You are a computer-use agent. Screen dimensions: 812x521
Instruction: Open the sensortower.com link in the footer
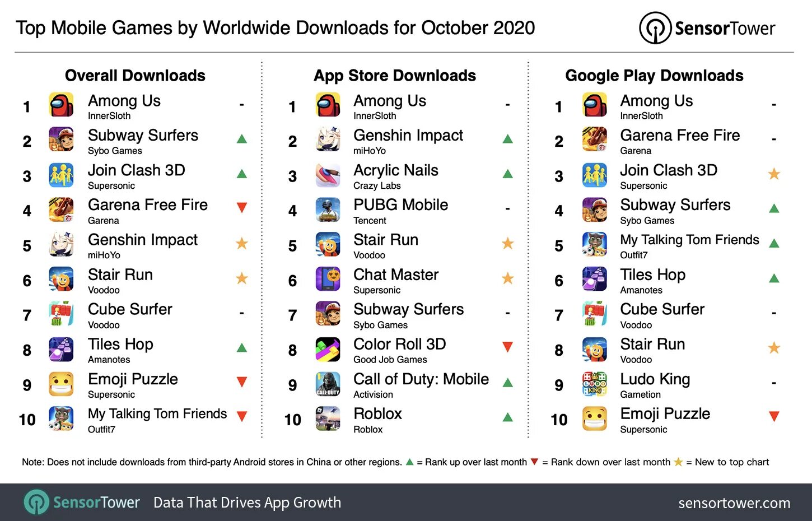tap(734, 503)
